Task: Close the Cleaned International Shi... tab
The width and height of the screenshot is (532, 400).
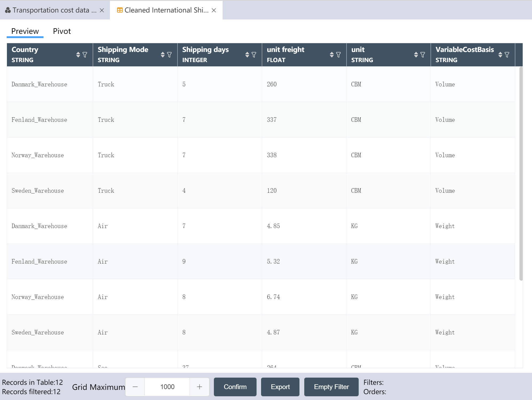Action: (214, 10)
